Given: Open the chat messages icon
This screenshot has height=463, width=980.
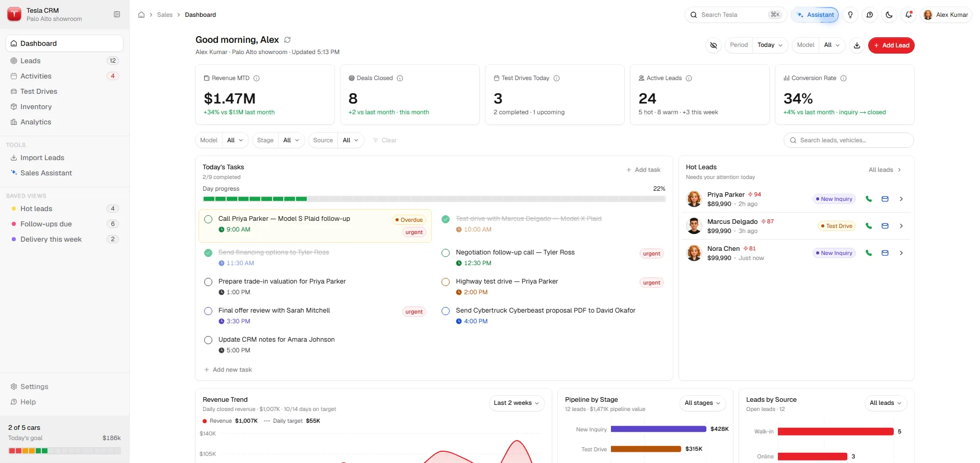Looking at the screenshot, I should coord(870,15).
